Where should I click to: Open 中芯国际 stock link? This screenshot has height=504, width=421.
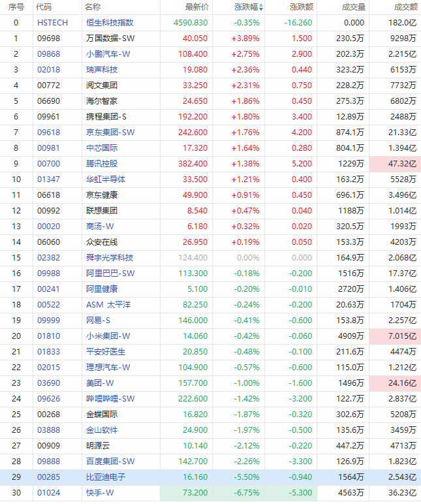tap(102, 148)
